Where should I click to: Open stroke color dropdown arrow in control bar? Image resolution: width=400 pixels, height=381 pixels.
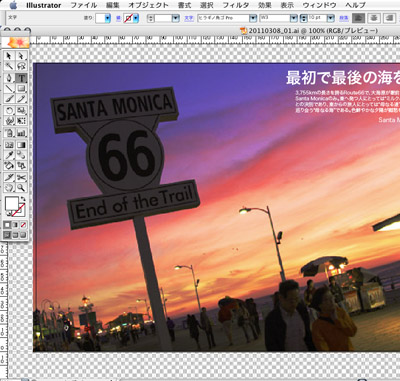pos(136,18)
